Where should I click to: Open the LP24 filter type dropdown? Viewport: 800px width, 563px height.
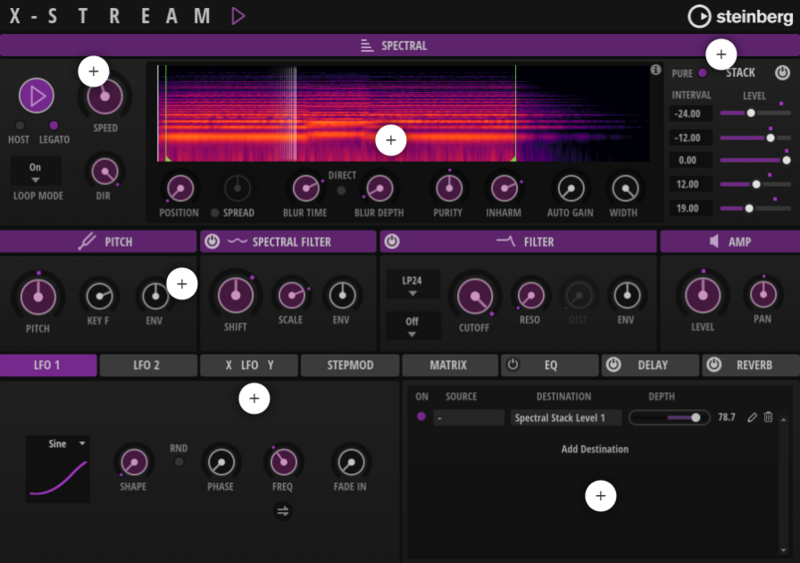click(413, 285)
